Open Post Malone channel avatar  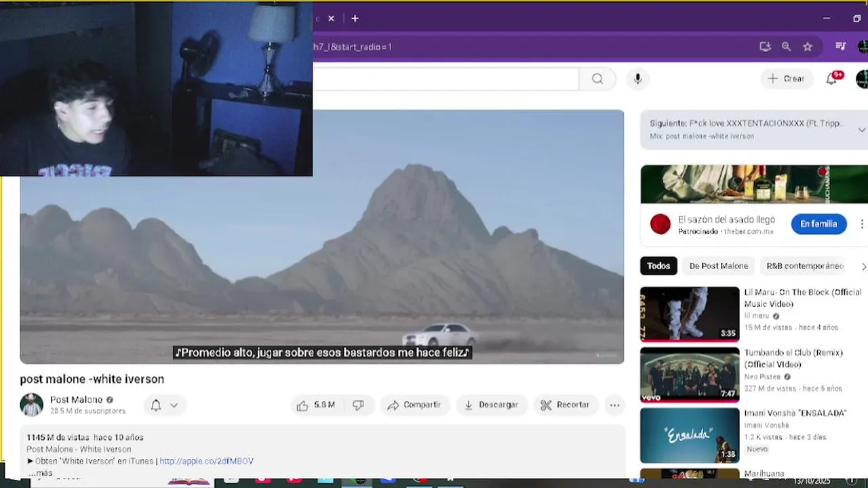(x=31, y=405)
